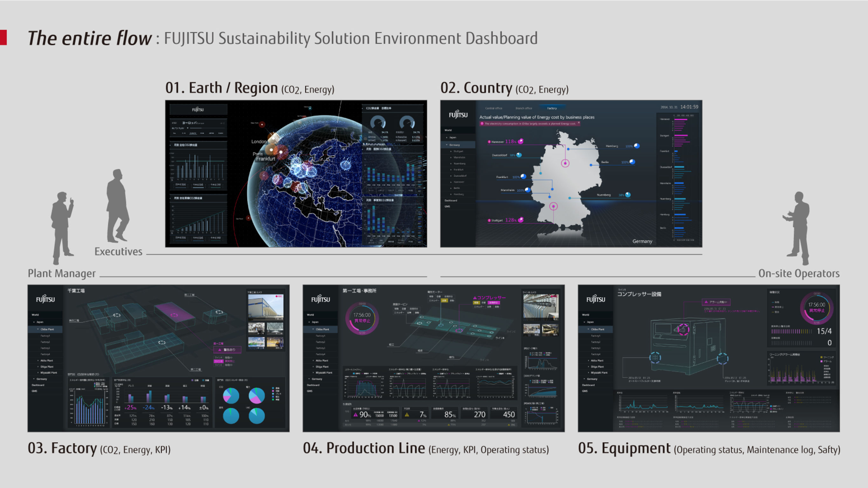Click Nuernberg 38% pie icon in Country dashboard

pos(628,195)
